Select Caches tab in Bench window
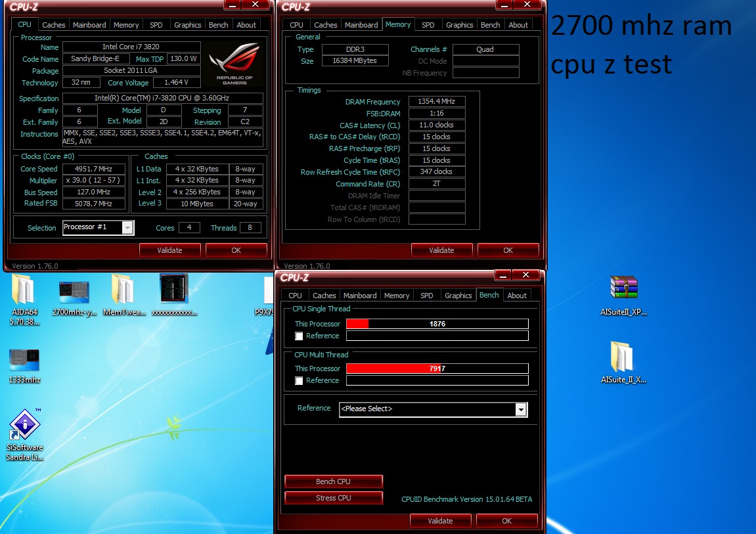Image resolution: width=756 pixels, height=534 pixels. click(x=324, y=296)
